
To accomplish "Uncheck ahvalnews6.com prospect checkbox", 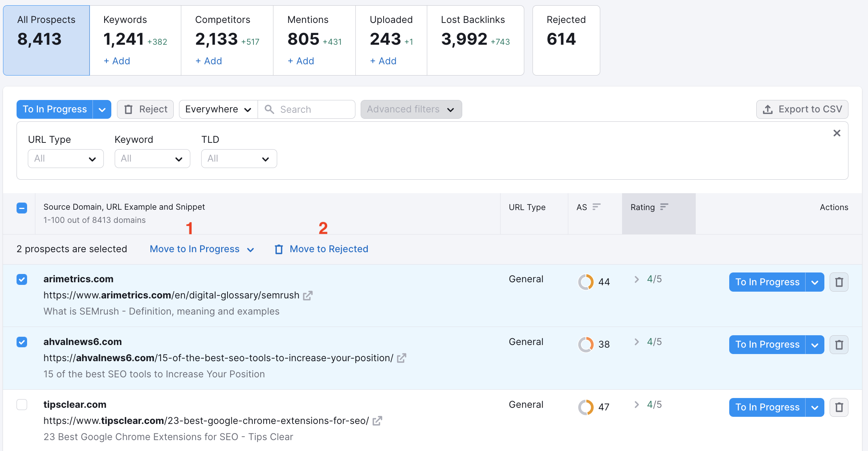I will click(x=22, y=342).
